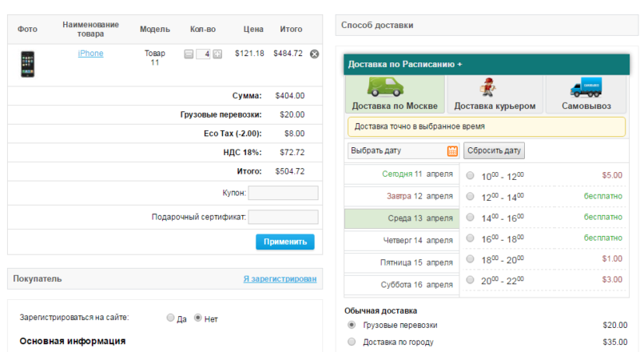Click the Итого total value $504.72

[x=290, y=171]
